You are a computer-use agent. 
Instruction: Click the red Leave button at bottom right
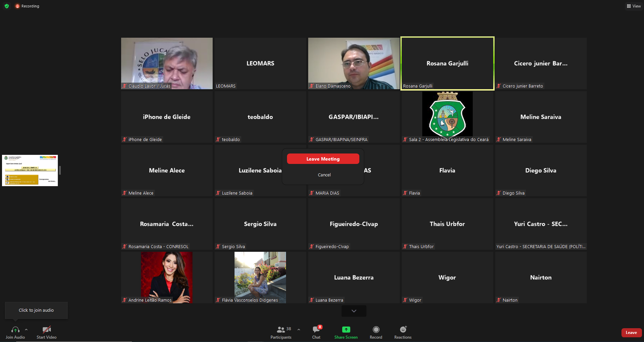631,333
